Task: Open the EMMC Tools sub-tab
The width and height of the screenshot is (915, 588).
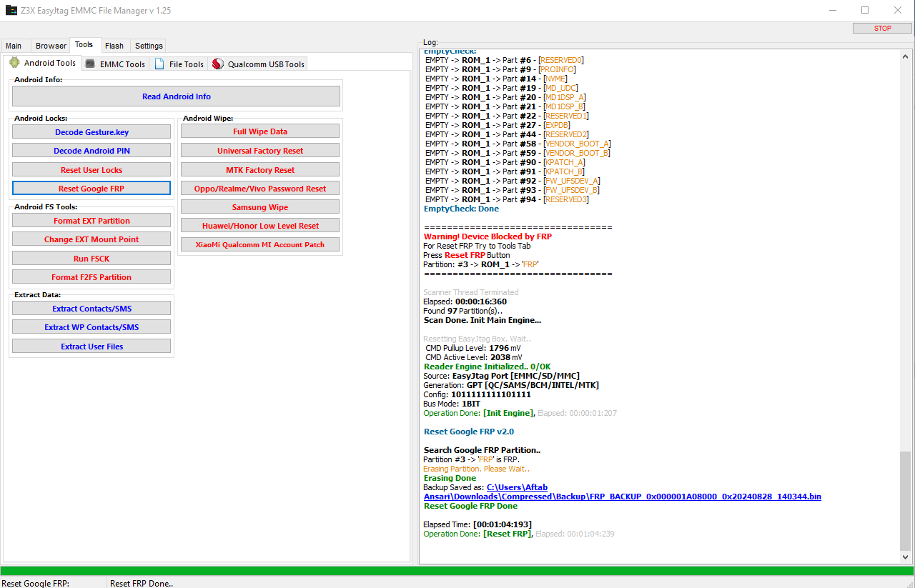Action: [114, 64]
